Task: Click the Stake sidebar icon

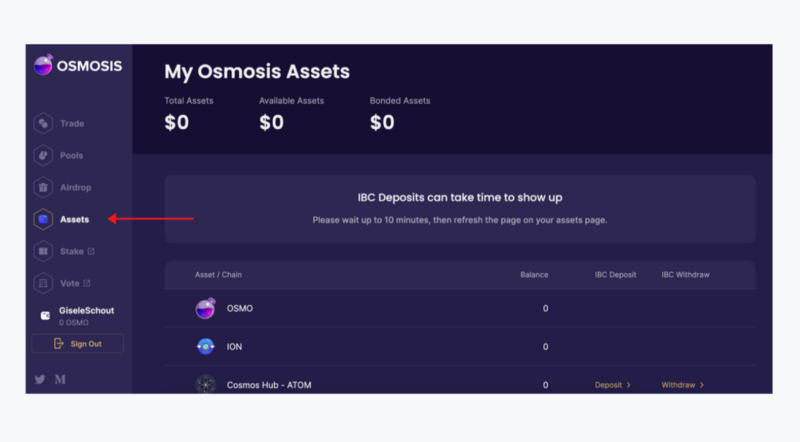Action: point(43,251)
